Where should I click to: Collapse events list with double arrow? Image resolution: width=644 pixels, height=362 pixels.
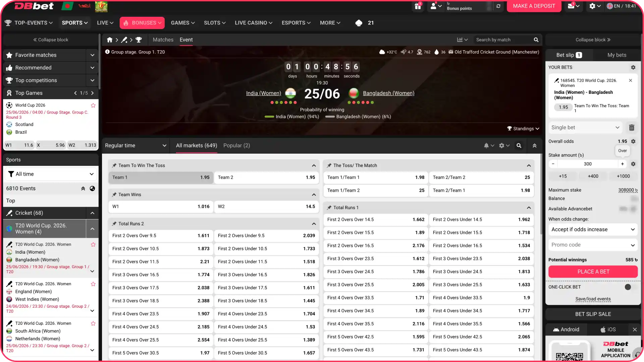83,189
